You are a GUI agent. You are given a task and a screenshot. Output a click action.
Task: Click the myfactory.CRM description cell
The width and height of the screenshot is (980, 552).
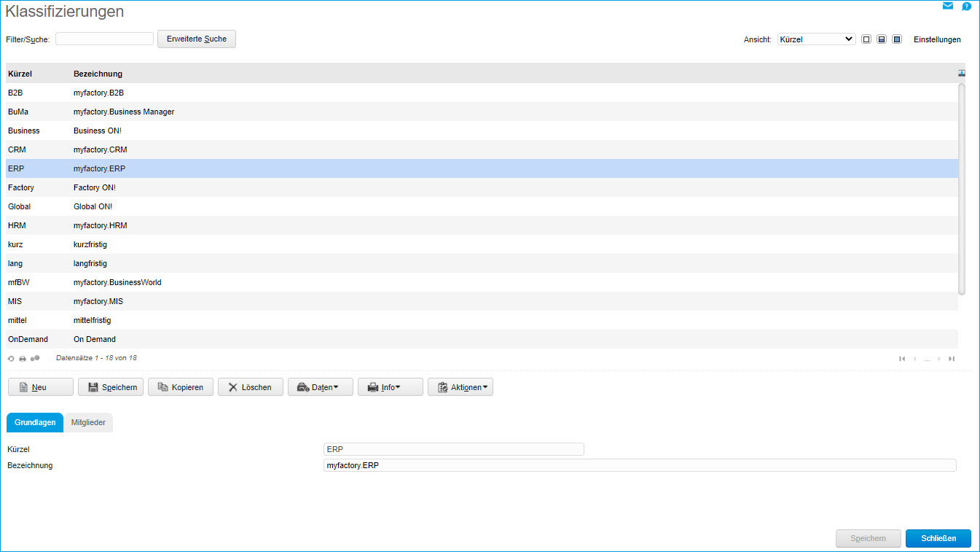(x=101, y=149)
